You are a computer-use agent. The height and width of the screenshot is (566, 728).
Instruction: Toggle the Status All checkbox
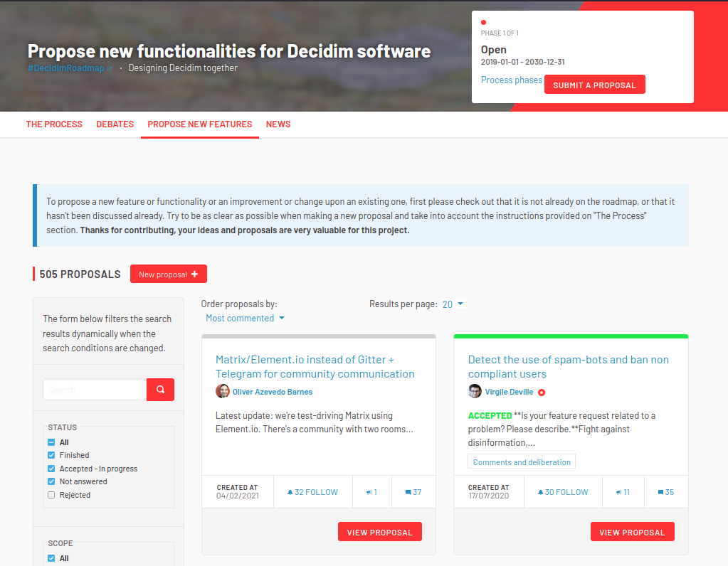tap(51, 442)
